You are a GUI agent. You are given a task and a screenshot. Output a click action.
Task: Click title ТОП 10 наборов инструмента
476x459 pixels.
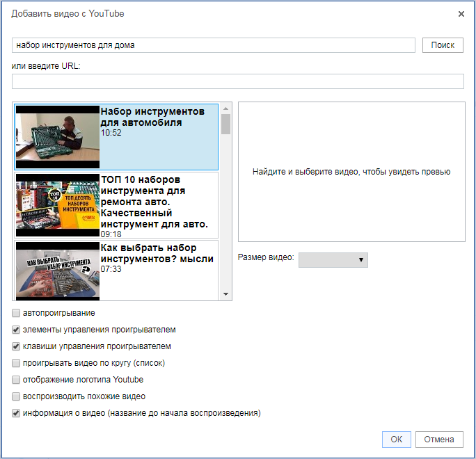tap(154, 201)
